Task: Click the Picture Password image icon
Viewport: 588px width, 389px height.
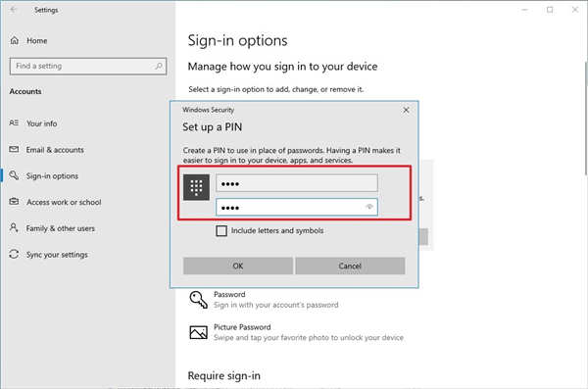Action: [198, 332]
